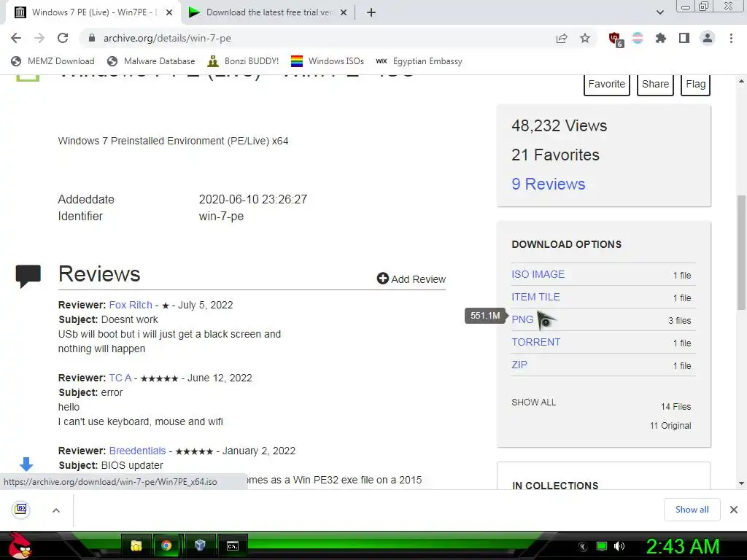Go forward to the next page
The width and height of the screenshot is (747, 560).
(x=39, y=38)
